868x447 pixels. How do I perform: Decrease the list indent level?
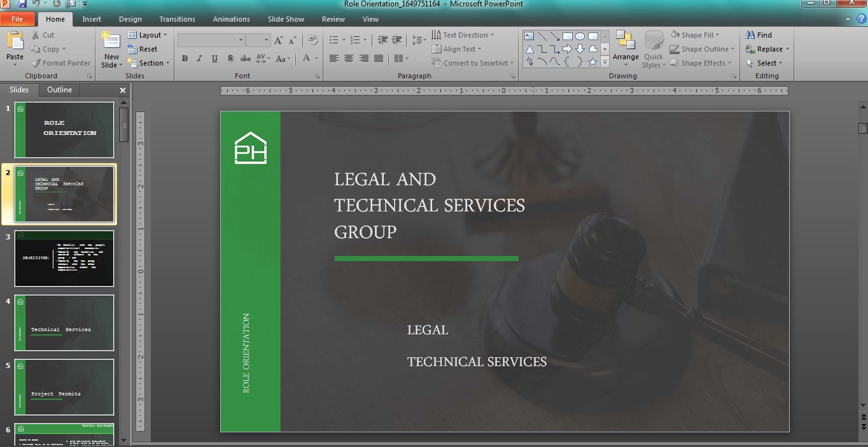[x=382, y=40]
